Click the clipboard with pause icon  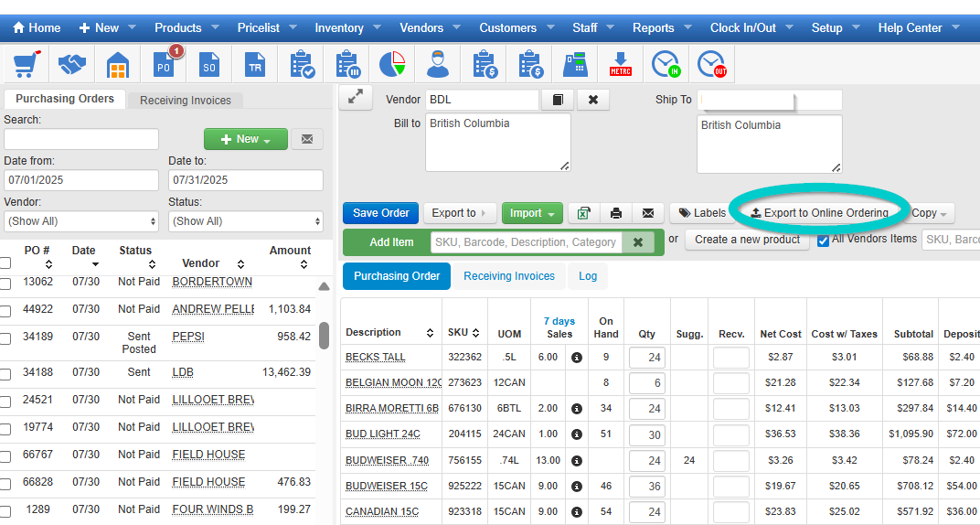pos(347,64)
